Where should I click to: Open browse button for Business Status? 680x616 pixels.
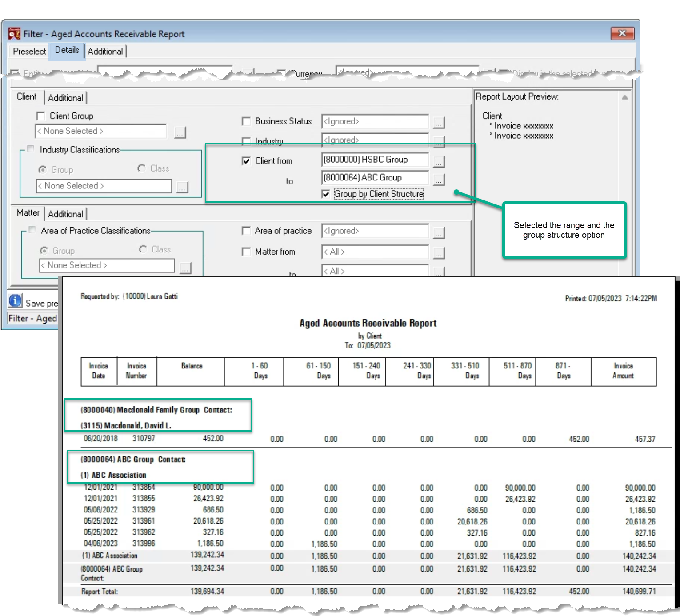438,122
